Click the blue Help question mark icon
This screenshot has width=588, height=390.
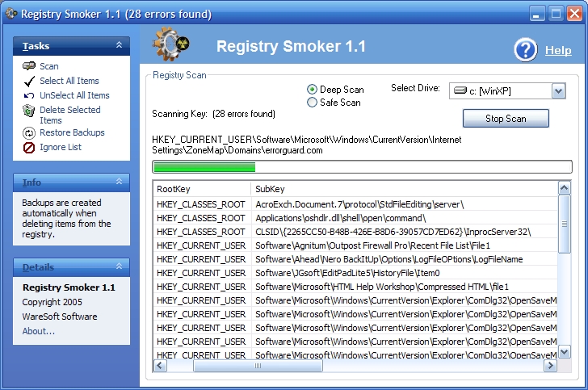click(x=526, y=49)
